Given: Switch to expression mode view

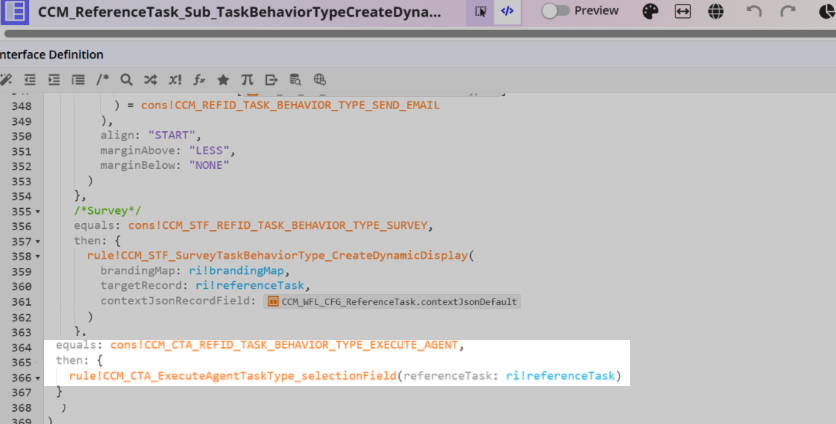Looking at the screenshot, I should [x=507, y=11].
